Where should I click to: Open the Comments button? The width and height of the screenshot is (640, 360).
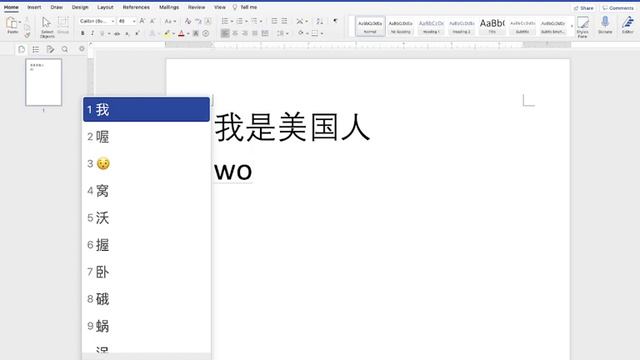point(618,8)
